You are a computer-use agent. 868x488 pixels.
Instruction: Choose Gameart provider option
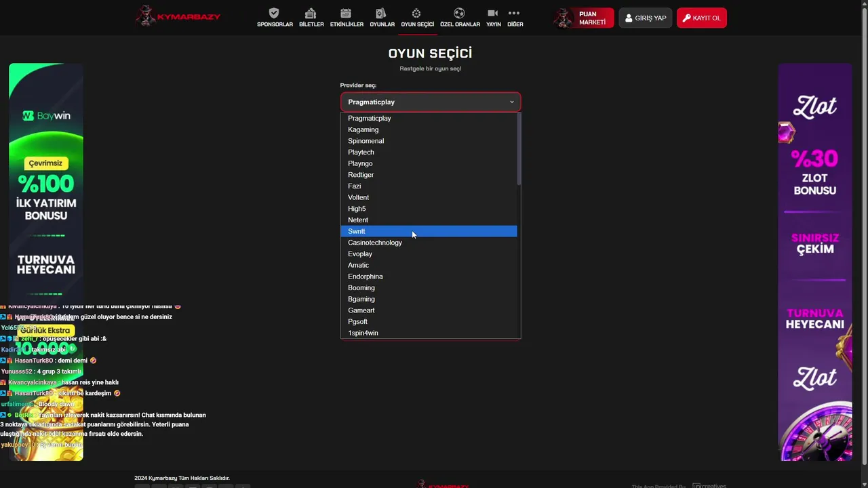429,310
